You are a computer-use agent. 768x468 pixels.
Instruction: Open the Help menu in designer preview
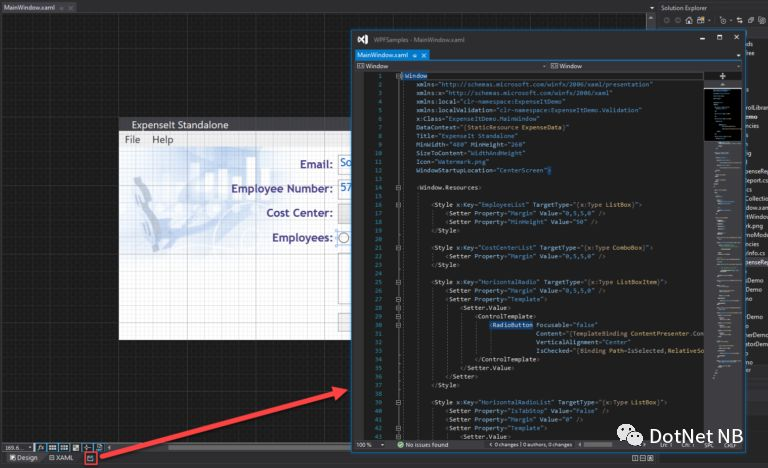click(x=163, y=140)
